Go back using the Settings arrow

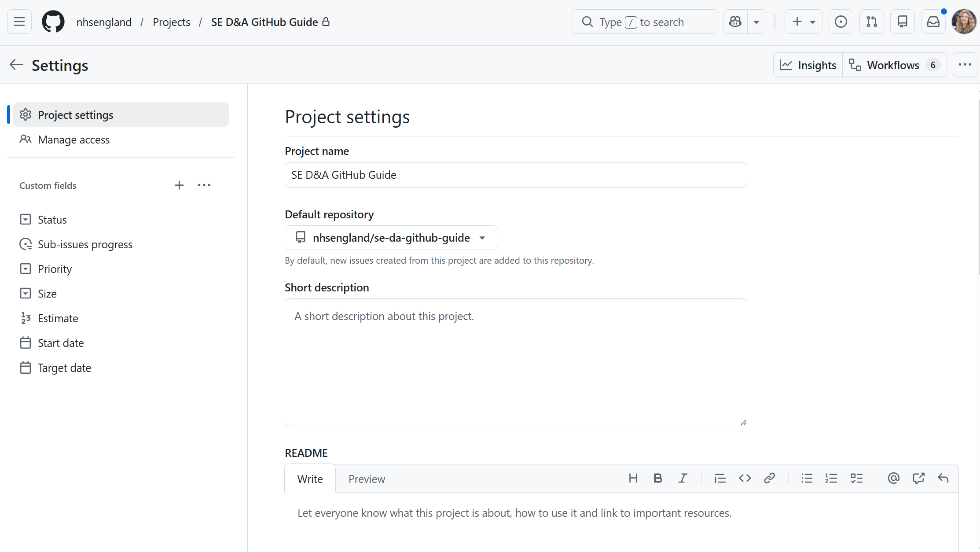pyautogui.click(x=16, y=65)
